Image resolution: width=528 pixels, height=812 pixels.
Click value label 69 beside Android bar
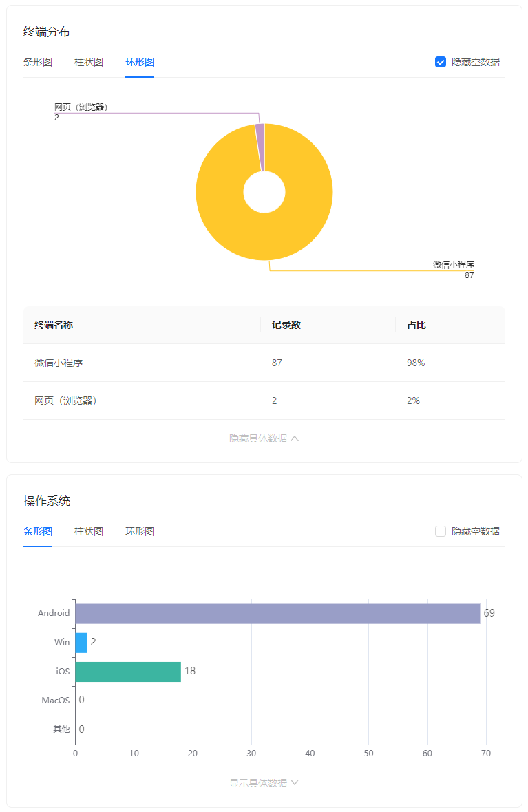(489, 613)
